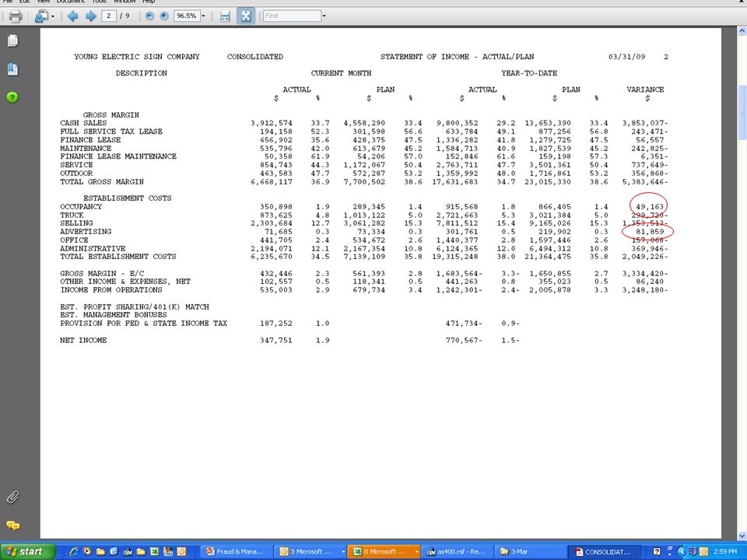Expand hidden tray icons with the round arrow
Screen dimensions: 747x560
(682, 551)
